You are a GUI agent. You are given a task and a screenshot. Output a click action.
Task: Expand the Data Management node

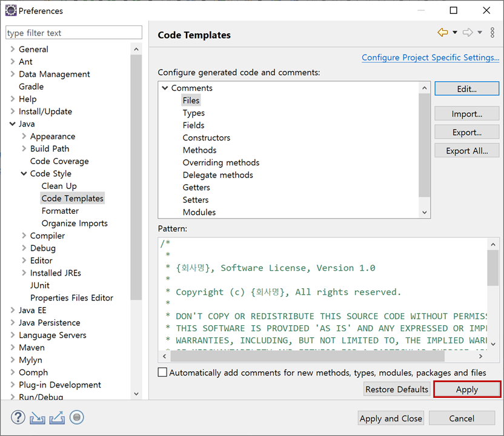point(13,74)
